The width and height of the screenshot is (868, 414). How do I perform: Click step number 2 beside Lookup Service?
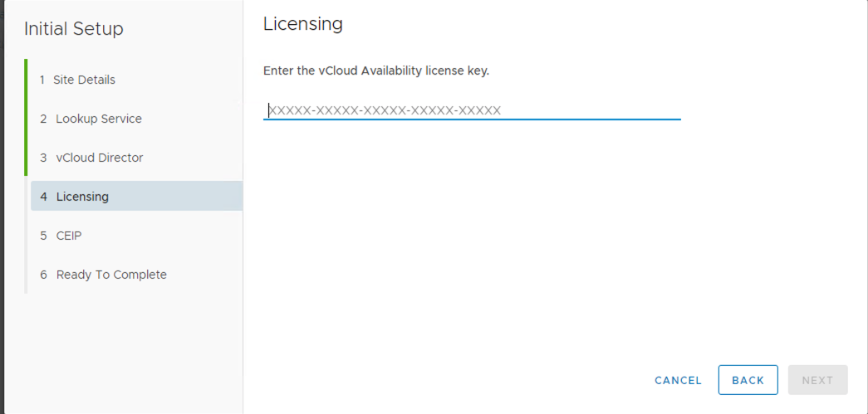[x=43, y=119]
